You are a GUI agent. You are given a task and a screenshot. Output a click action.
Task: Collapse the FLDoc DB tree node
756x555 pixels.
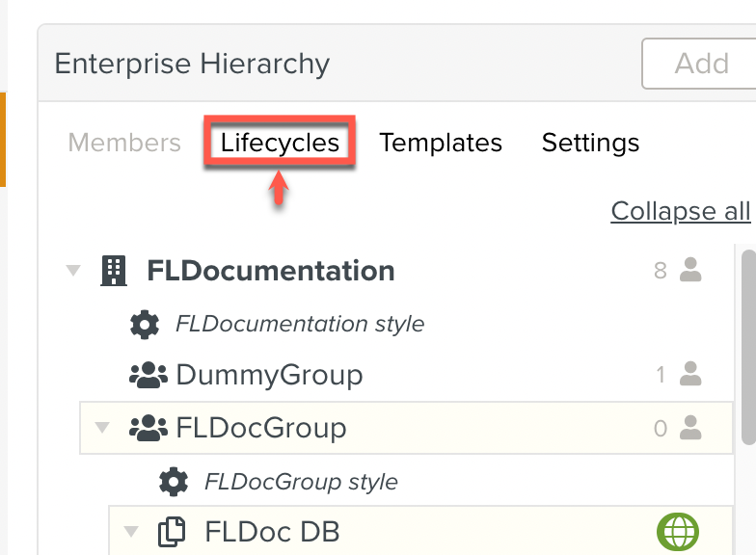coord(131,532)
